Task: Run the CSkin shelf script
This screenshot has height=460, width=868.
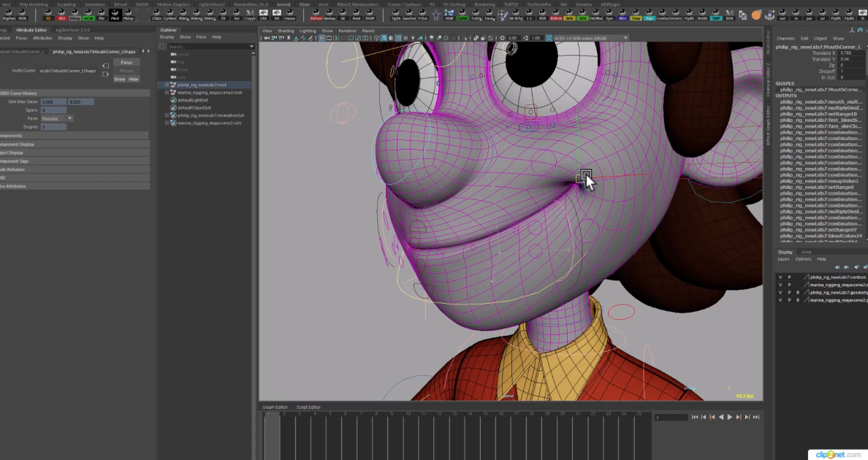Action: [x=156, y=15]
